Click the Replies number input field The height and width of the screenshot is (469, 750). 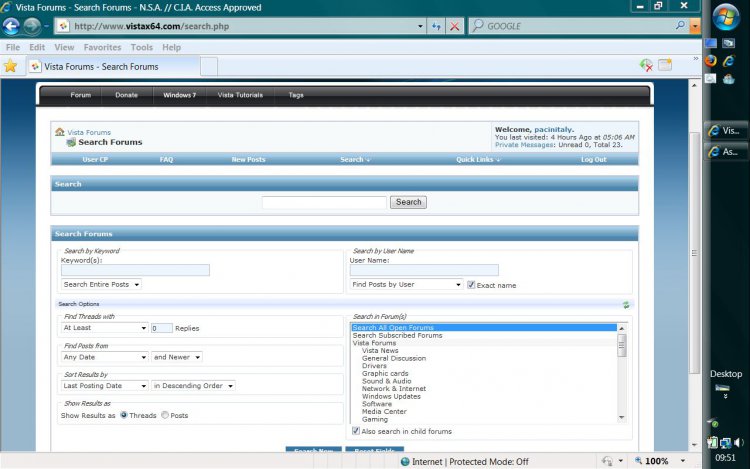(x=162, y=328)
